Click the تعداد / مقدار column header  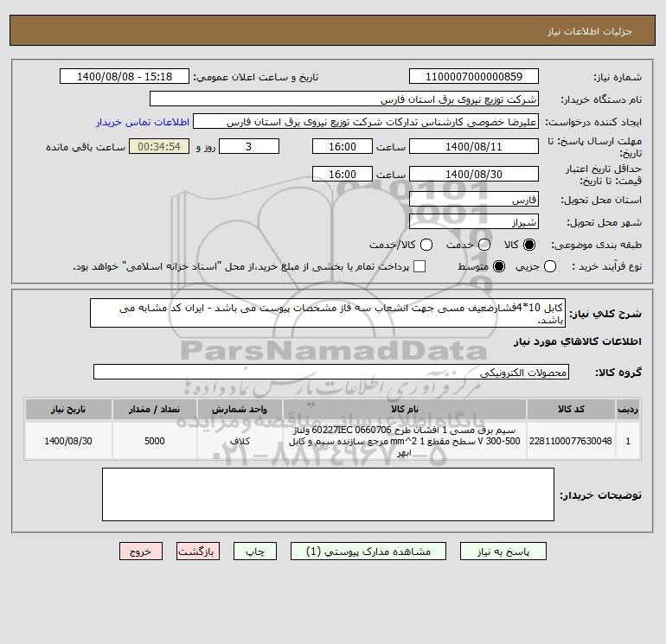coord(155,409)
